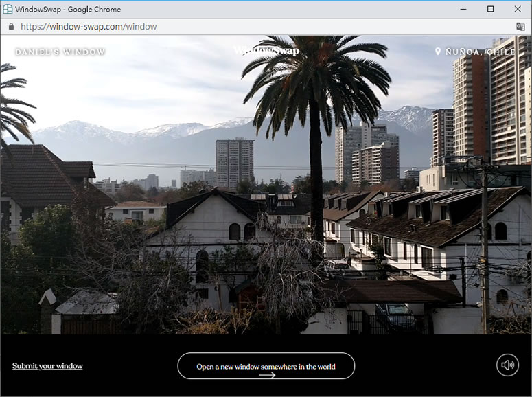Open the translate page icon in address bar
532x397 pixels.
tap(520, 27)
